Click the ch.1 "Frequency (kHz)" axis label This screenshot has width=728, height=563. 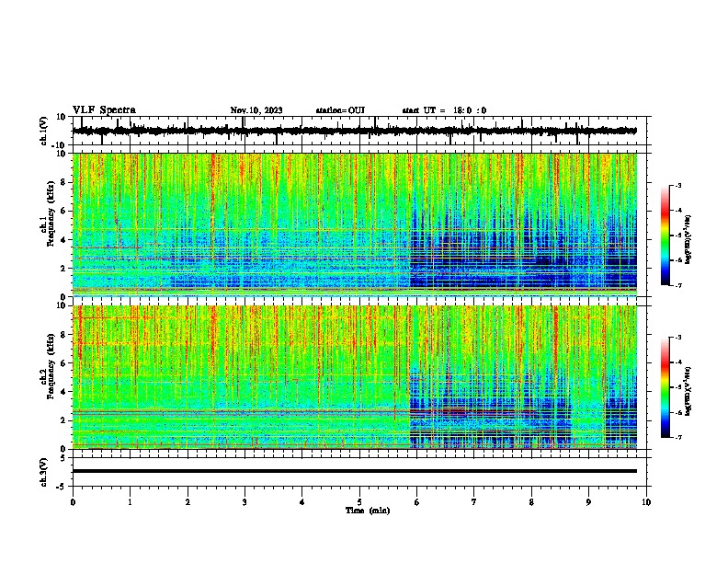coord(51,214)
